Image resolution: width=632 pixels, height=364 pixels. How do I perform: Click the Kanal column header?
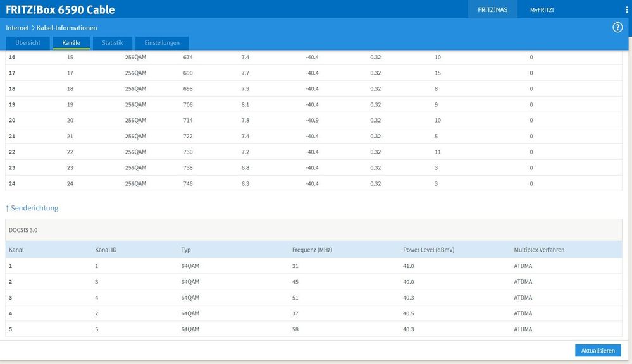16,250
